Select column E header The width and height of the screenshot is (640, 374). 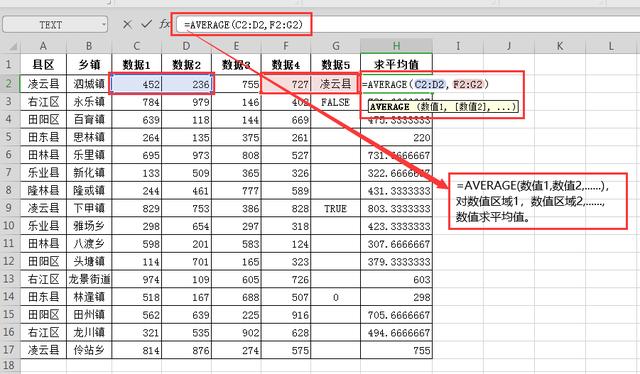[236, 46]
